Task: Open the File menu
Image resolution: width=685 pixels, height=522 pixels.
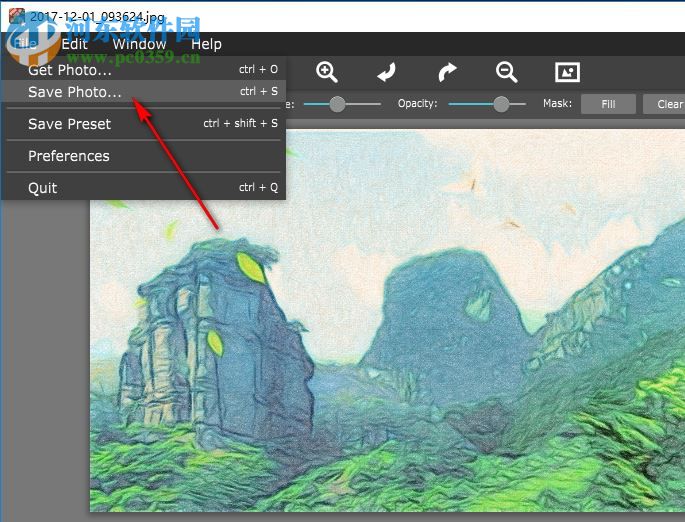Action: [25, 44]
